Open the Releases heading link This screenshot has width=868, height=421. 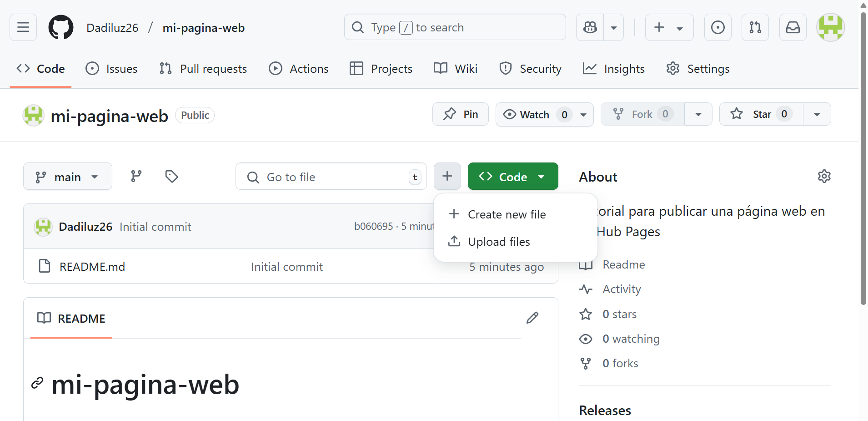point(605,410)
